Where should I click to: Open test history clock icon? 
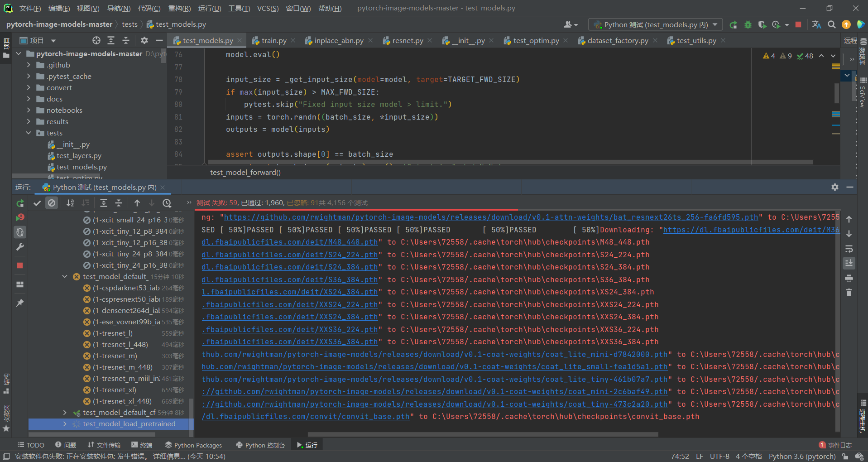[x=167, y=203]
